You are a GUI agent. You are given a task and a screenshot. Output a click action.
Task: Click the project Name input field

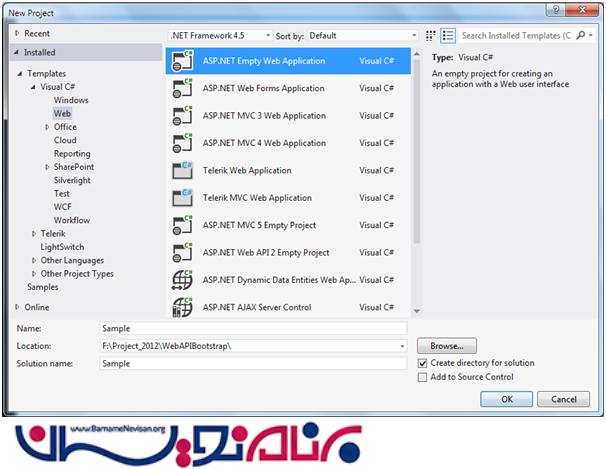[x=253, y=328]
